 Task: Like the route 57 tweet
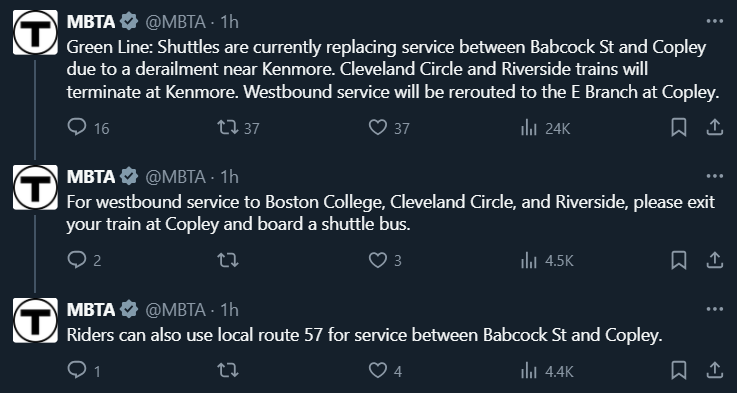click(x=384, y=371)
